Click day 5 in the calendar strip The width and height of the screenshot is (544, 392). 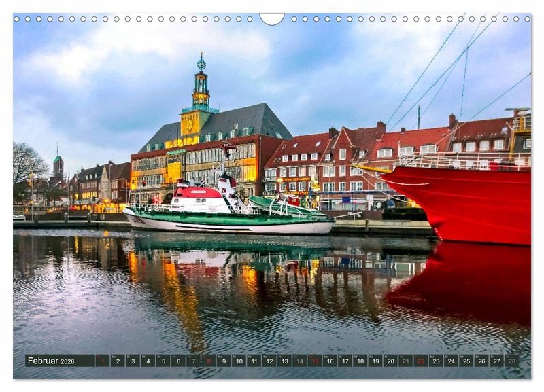pyautogui.click(x=163, y=361)
